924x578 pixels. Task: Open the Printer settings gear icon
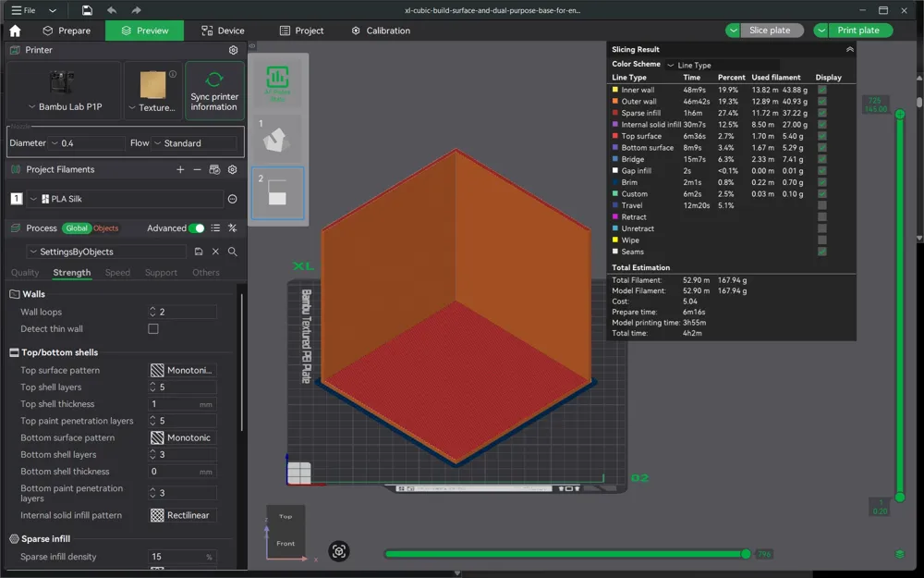coord(234,51)
